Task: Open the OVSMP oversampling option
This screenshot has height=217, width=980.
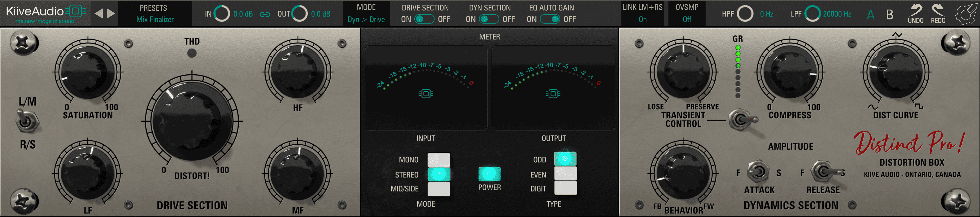Action: point(687,14)
